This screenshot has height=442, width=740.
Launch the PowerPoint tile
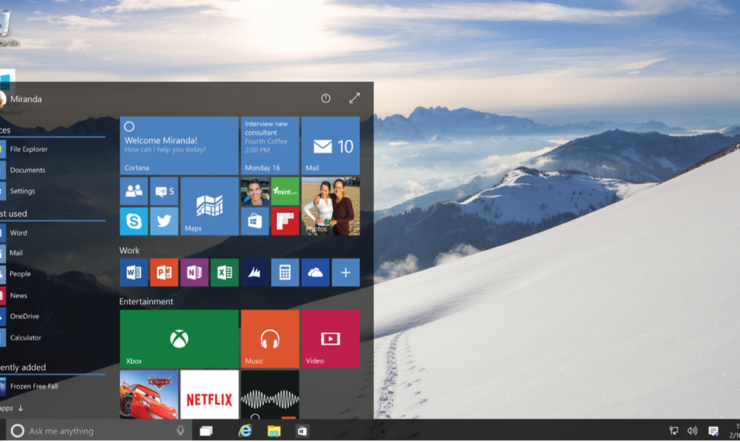tap(164, 272)
